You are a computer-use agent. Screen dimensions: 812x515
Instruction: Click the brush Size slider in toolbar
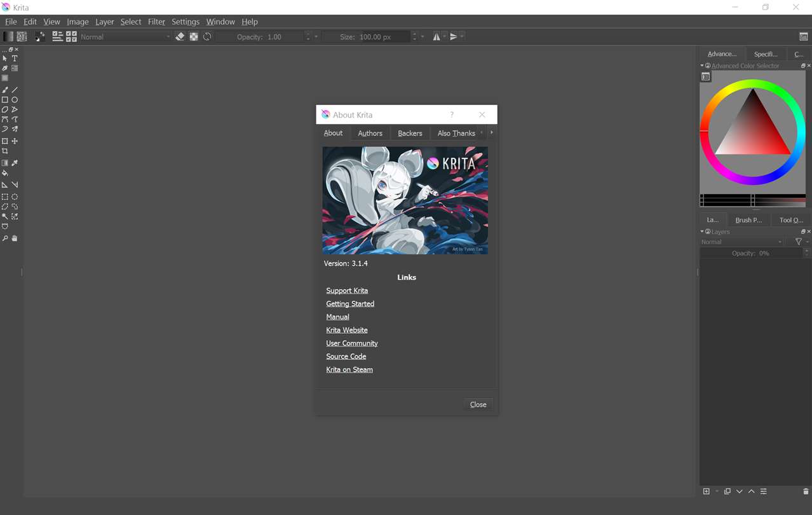pyautogui.click(x=367, y=37)
